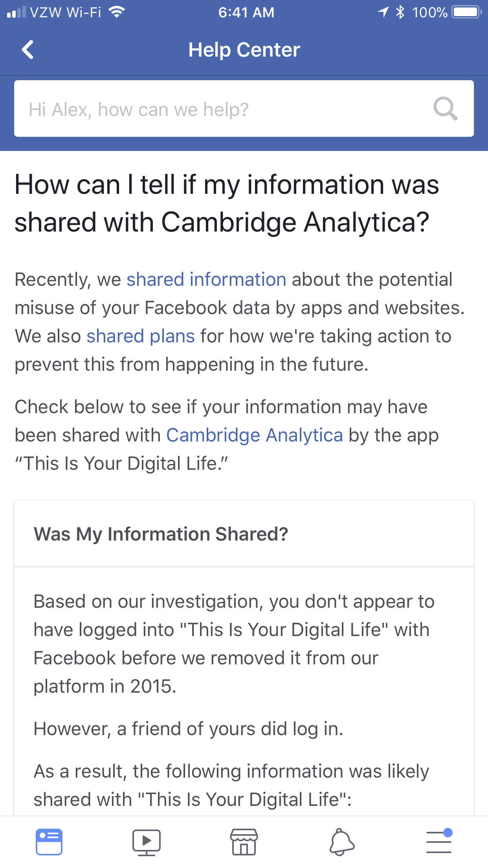This screenshot has height=868, width=488.
Task: Tap the Wi-Fi status icon
Action: (x=116, y=12)
